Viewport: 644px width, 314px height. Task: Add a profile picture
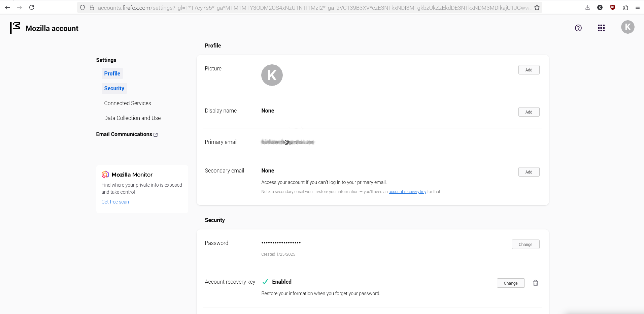pos(529,70)
